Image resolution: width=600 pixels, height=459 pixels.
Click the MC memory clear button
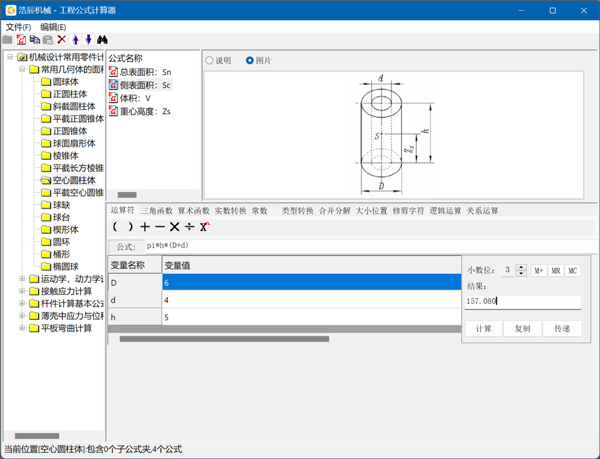[x=572, y=270]
